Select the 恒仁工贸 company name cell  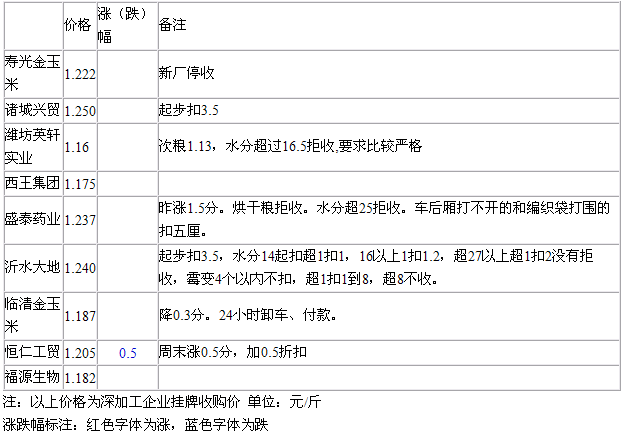coord(32,352)
